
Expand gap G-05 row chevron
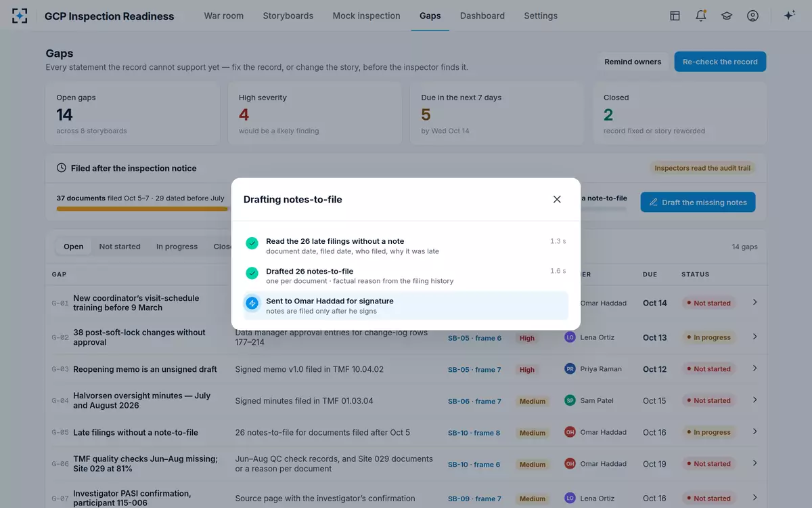pyautogui.click(x=755, y=432)
